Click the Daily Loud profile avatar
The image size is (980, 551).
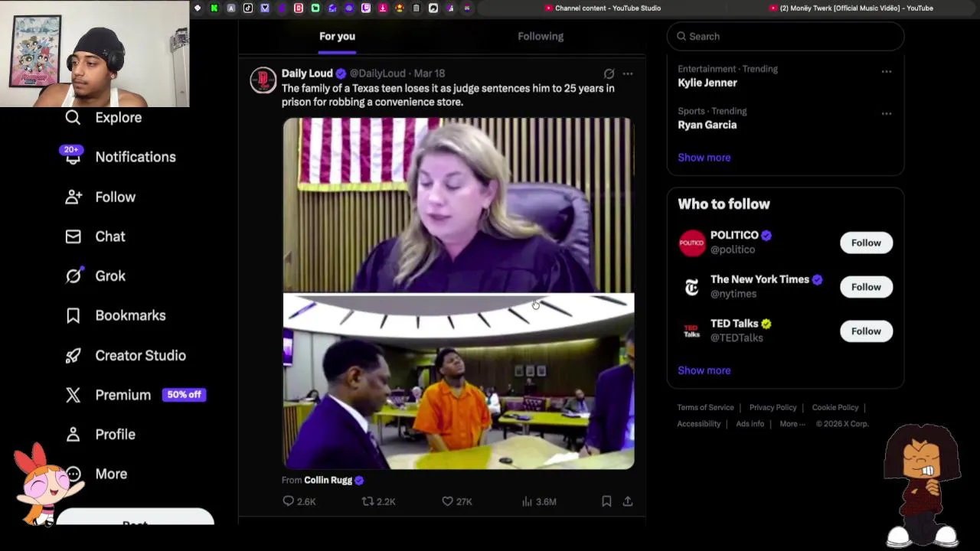(x=263, y=80)
